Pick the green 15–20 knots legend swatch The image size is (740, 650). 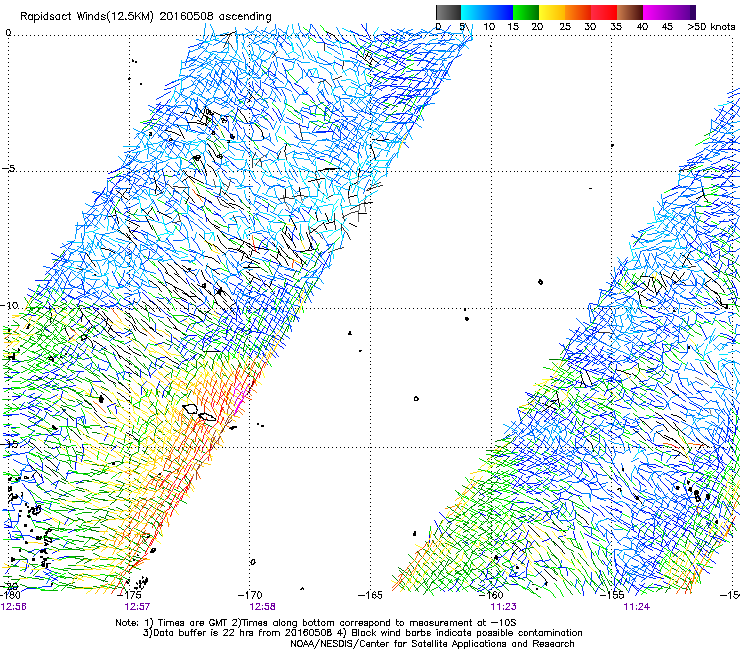tap(526, 12)
